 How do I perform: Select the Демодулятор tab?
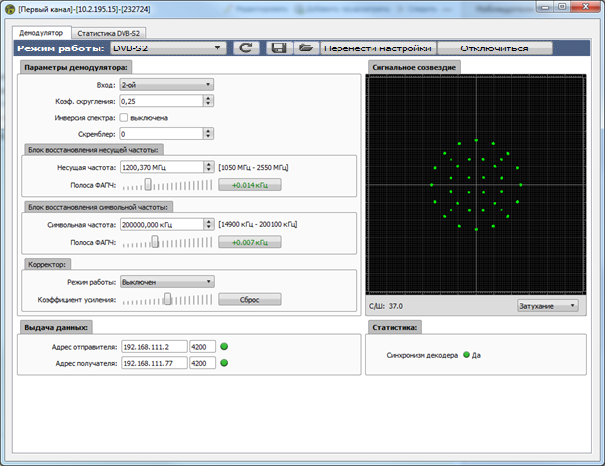42,32
